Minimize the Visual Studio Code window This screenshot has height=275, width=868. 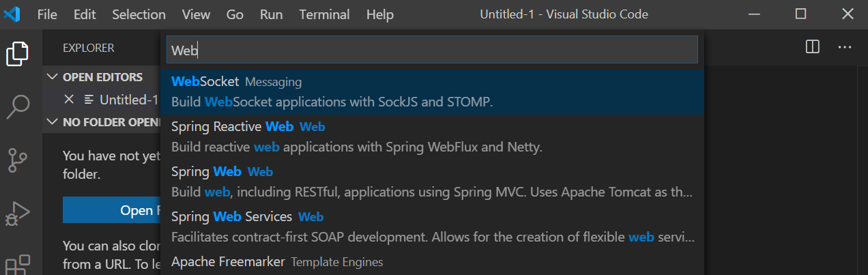tap(754, 14)
